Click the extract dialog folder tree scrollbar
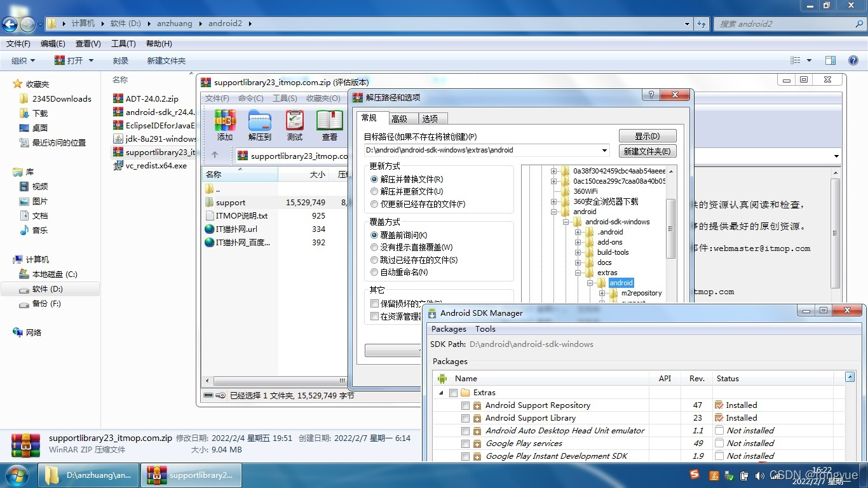This screenshot has height=488, width=868. (x=671, y=228)
